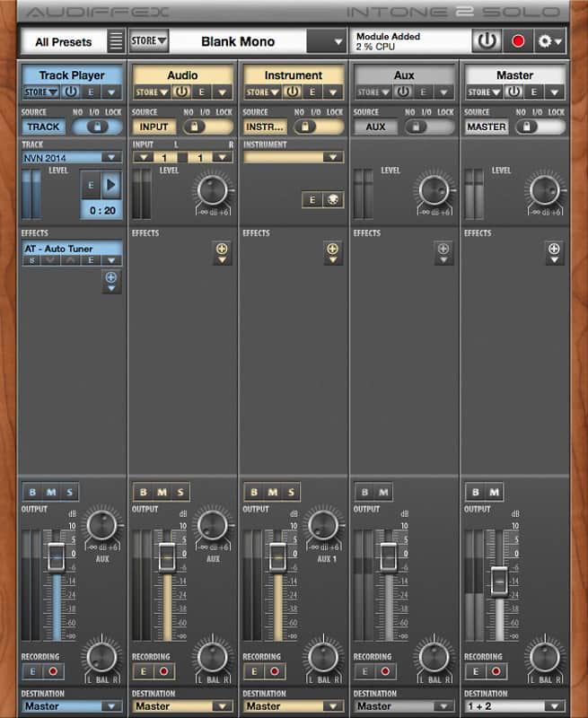Add an effect to the Audio channel
The height and width of the screenshot is (718, 588).
pos(222,253)
